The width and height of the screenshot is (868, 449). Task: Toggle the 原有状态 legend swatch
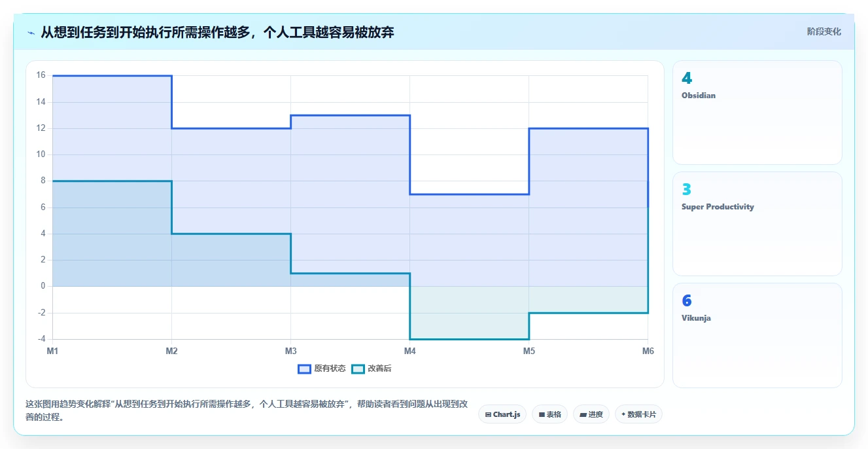pyautogui.click(x=304, y=368)
